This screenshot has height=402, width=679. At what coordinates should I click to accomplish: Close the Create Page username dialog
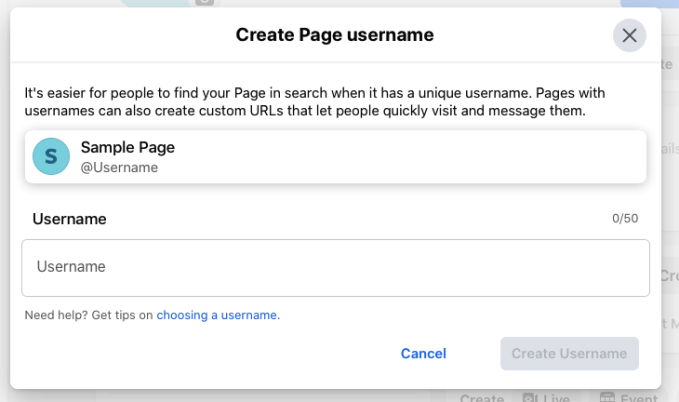pyautogui.click(x=629, y=36)
